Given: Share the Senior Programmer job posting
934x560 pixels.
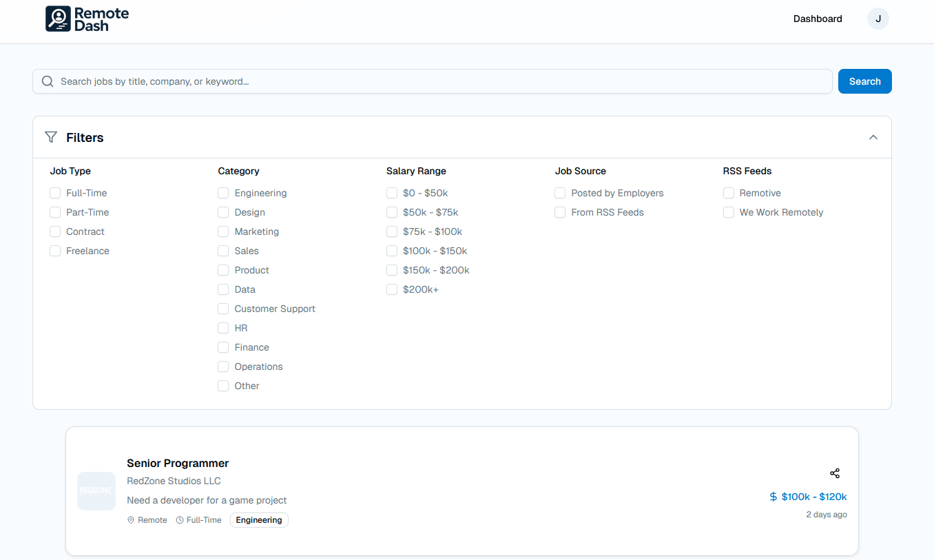Looking at the screenshot, I should point(835,473).
